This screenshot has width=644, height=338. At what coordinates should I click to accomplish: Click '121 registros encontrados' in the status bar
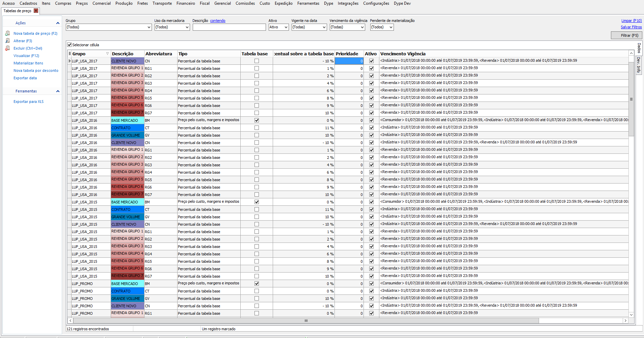[88, 329]
